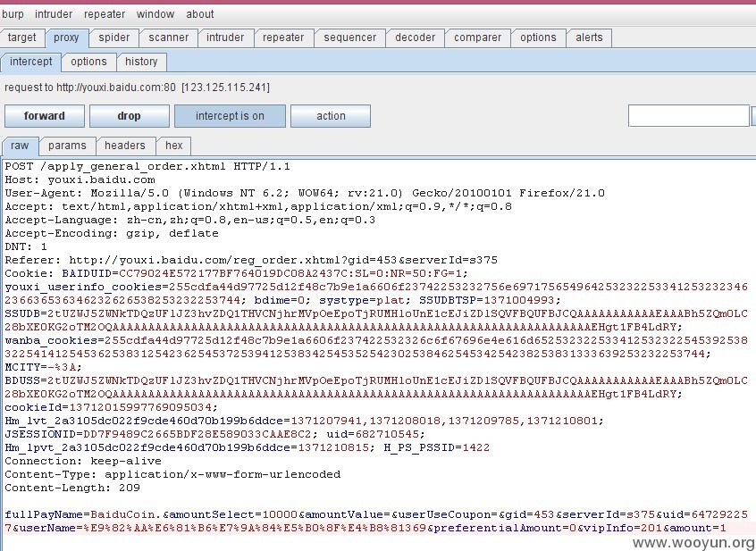Go to the intruder tool tab
Screen dimensions: 756x551
point(225,38)
